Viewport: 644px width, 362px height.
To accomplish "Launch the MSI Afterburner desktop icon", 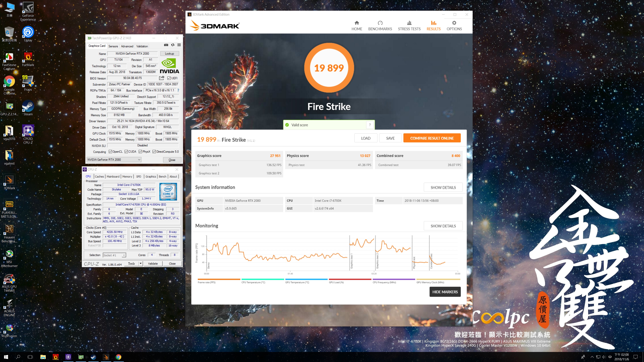I will coord(9,258).
